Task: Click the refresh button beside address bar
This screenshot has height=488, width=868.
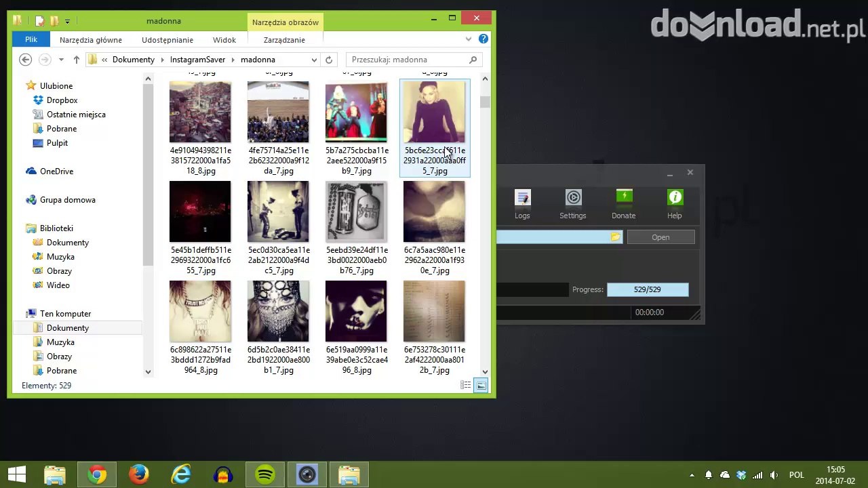Action: [329, 60]
